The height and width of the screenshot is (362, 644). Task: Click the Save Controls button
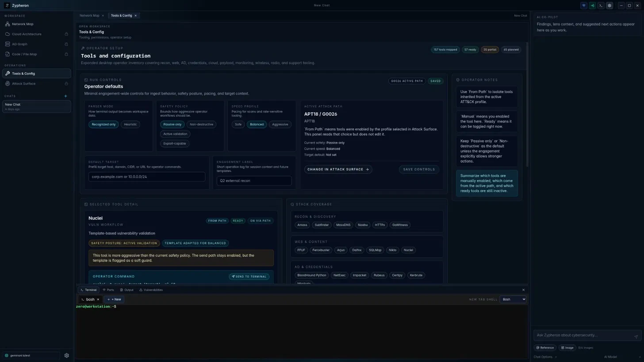coord(419,169)
